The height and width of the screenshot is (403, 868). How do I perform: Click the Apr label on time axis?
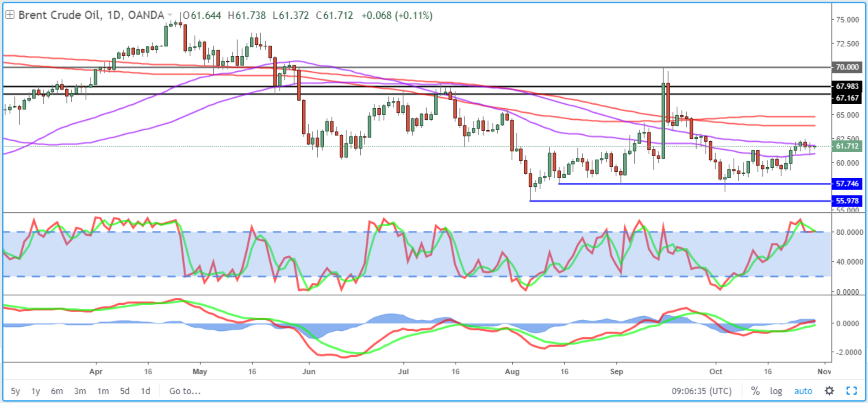tap(96, 371)
